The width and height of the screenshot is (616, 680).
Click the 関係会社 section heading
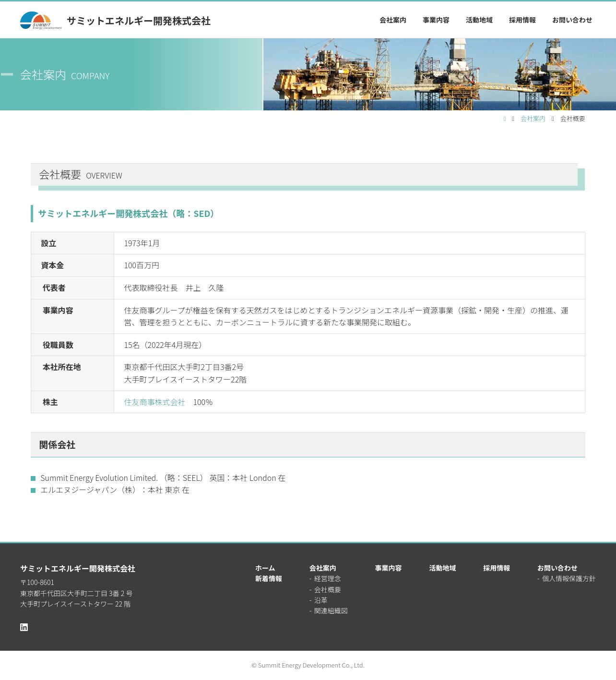(308, 445)
